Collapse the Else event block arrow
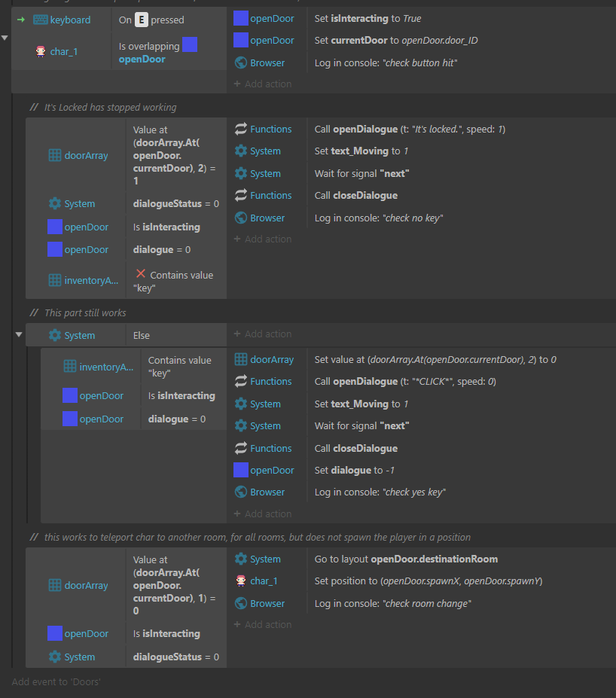Screen dimensions: 616x698 [x=19, y=334]
